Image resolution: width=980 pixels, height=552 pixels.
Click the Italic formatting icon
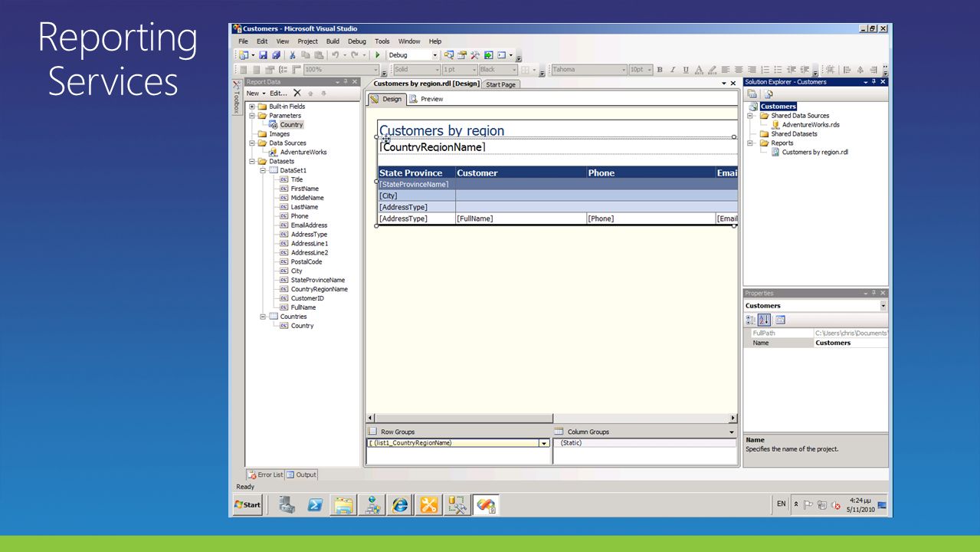[x=673, y=70]
